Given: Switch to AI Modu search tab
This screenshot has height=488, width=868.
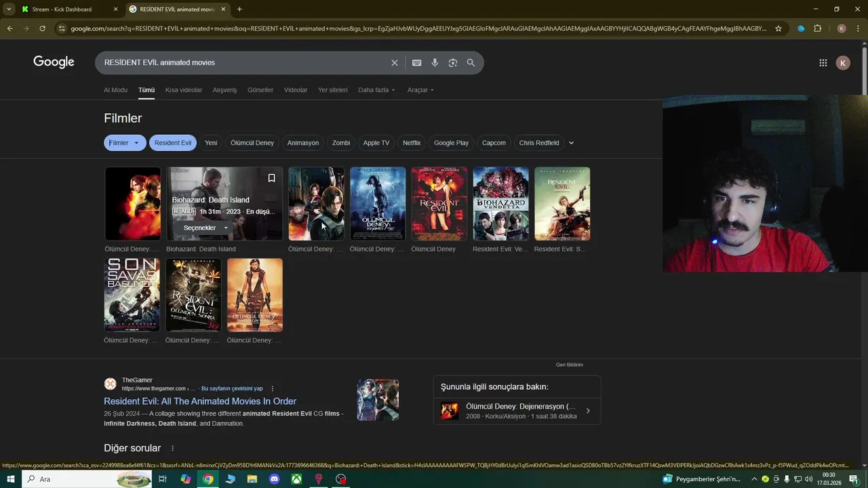Looking at the screenshot, I should [115, 90].
